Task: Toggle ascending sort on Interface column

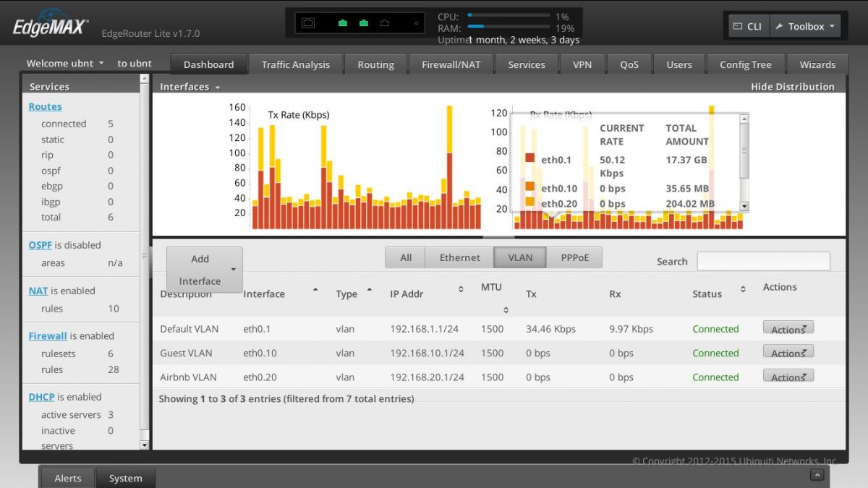Action: pos(315,288)
